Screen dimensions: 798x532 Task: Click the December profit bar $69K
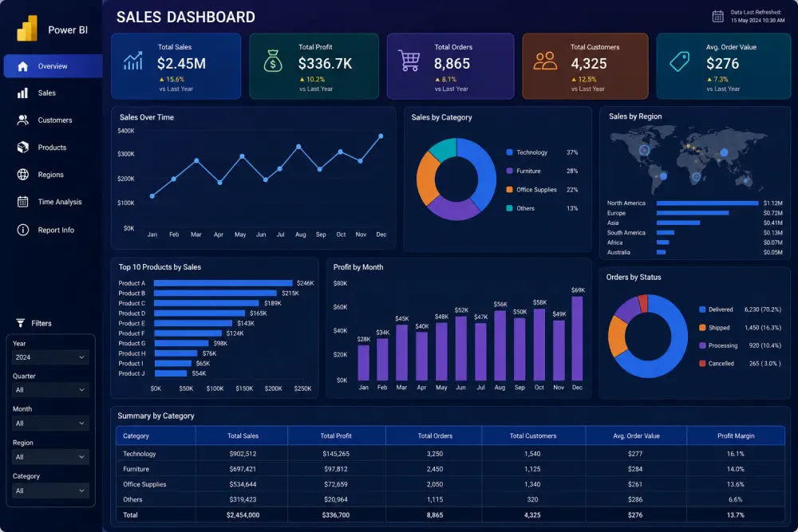click(x=577, y=338)
